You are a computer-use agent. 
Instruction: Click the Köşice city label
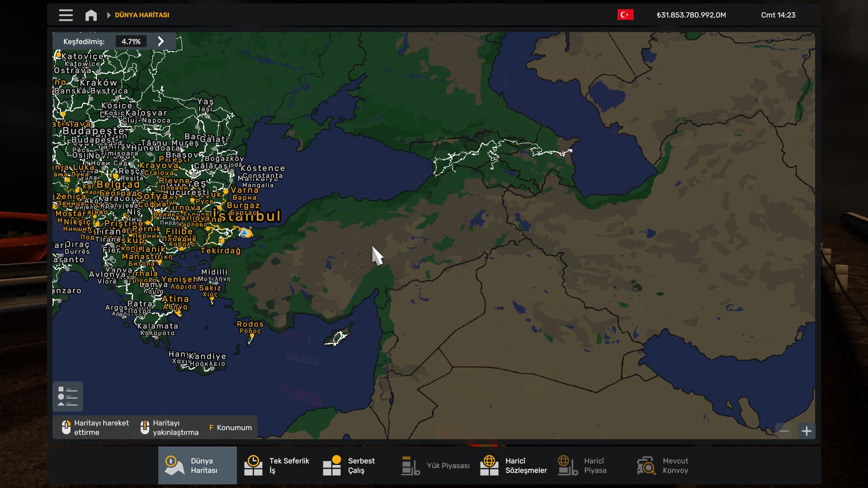coord(117,106)
